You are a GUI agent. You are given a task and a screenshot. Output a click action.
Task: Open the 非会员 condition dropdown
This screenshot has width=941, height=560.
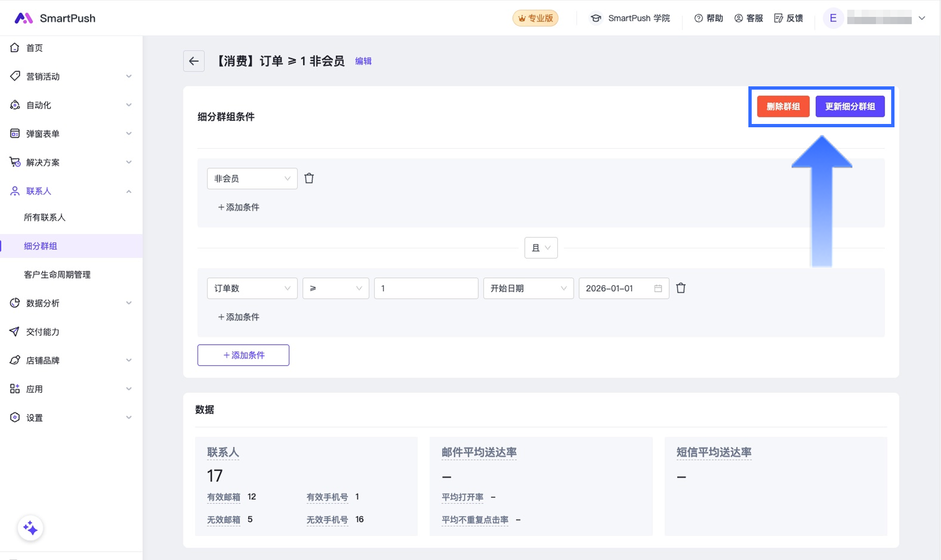pyautogui.click(x=252, y=178)
